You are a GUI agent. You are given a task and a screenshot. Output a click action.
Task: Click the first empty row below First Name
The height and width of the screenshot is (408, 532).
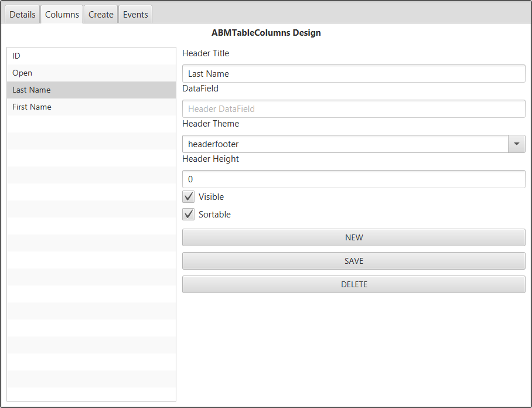coord(91,124)
